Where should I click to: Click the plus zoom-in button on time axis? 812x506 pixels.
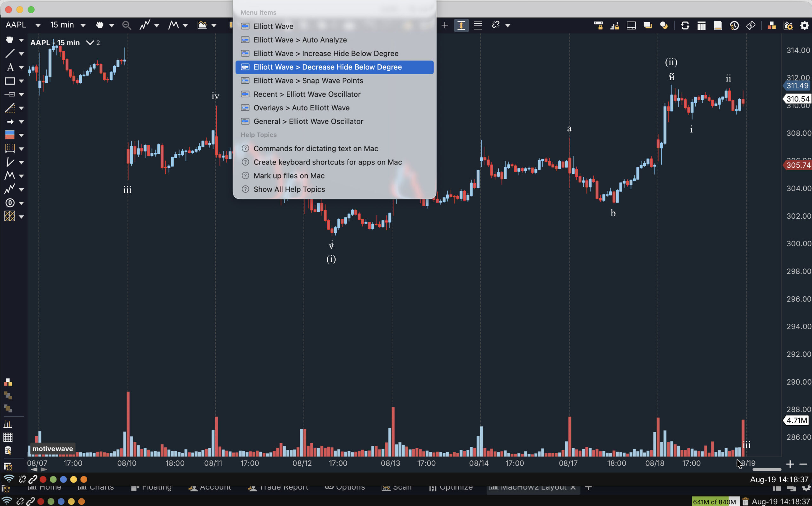click(x=790, y=464)
